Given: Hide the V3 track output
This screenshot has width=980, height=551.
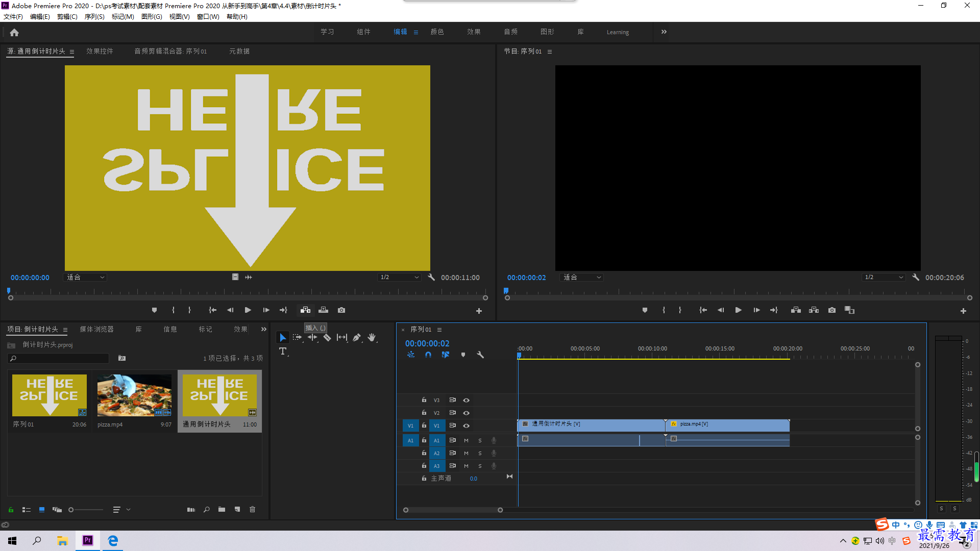Looking at the screenshot, I should click(466, 400).
